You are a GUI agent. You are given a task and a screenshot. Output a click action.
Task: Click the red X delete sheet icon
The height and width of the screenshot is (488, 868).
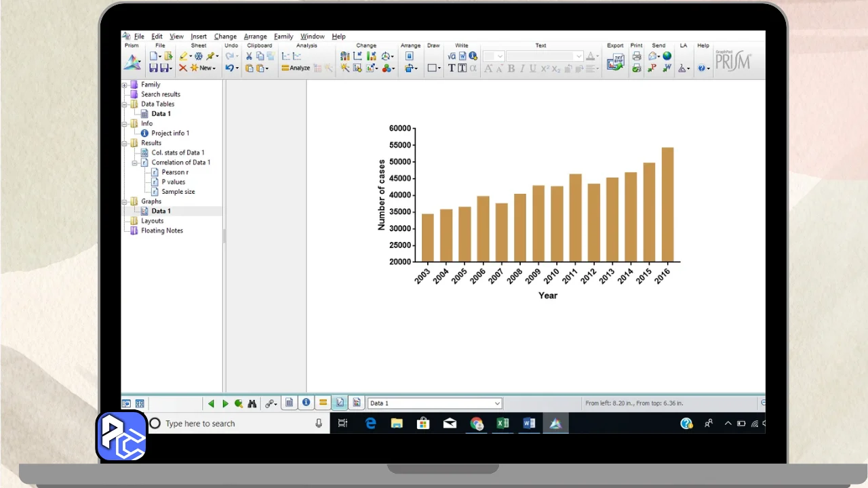click(x=183, y=68)
